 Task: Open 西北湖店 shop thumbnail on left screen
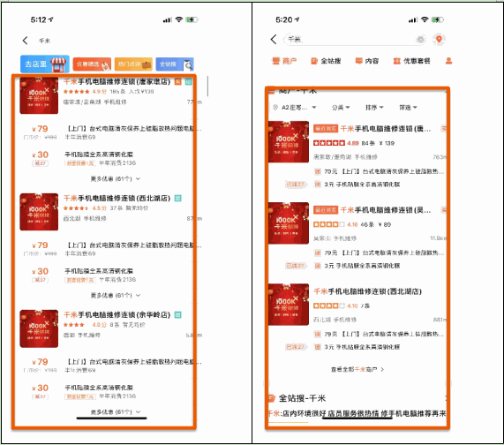tap(39, 212)
